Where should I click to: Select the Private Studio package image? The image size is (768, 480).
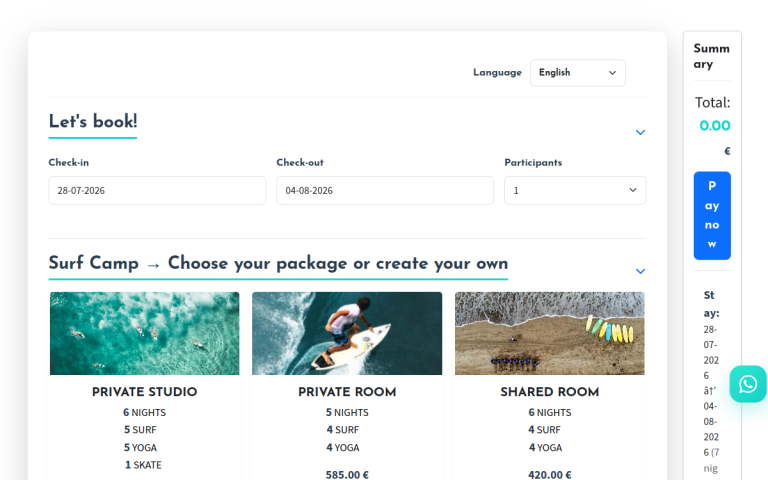(x=144, y=334)
